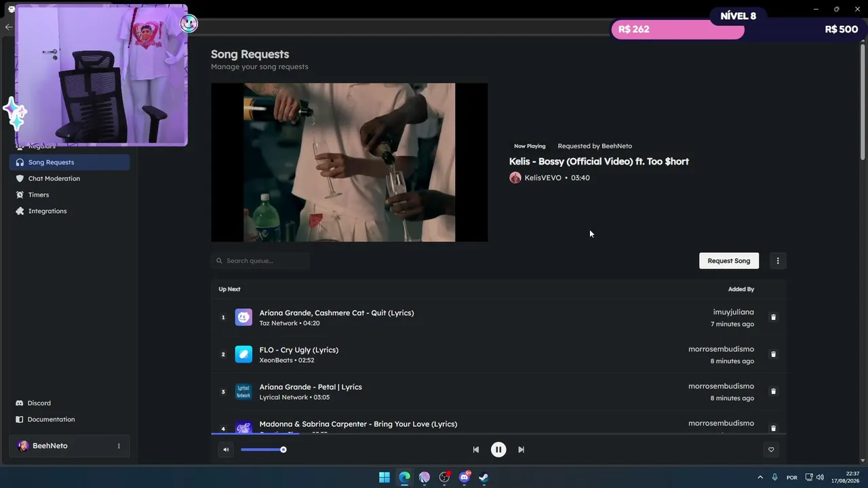Click the requester name imuyjuliana
Viewport: 868px width, 488px height.
(x=734, y=312)
